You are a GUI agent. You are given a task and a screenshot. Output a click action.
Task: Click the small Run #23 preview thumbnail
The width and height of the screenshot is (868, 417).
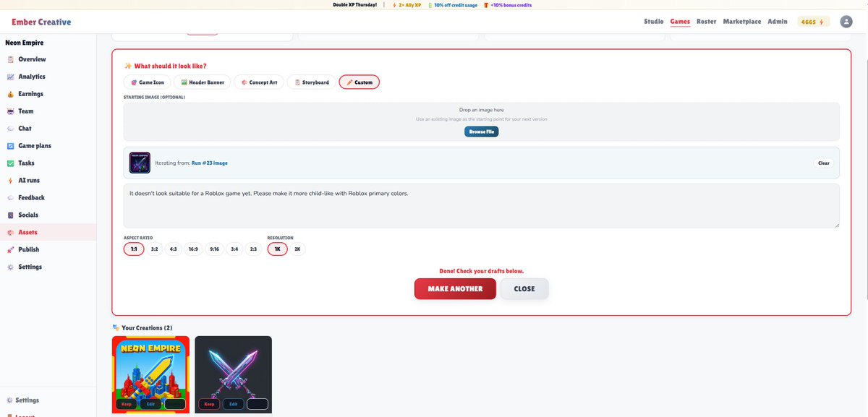click(x=139, y=163)
